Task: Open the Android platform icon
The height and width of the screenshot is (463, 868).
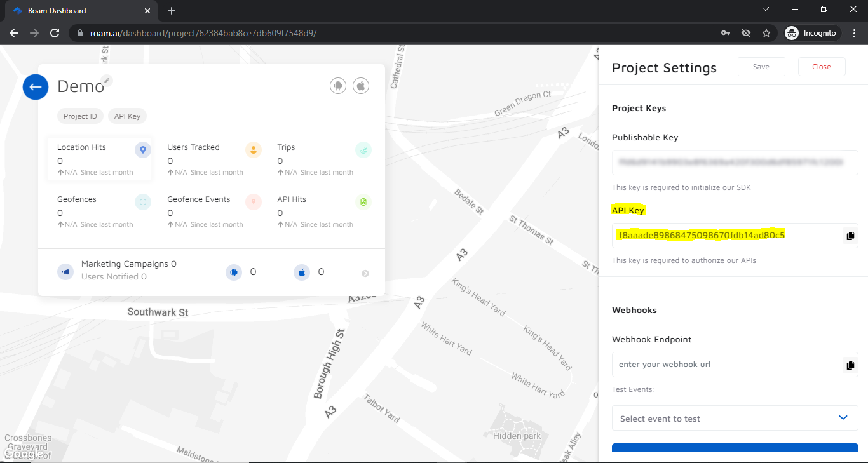Action: 338,86
